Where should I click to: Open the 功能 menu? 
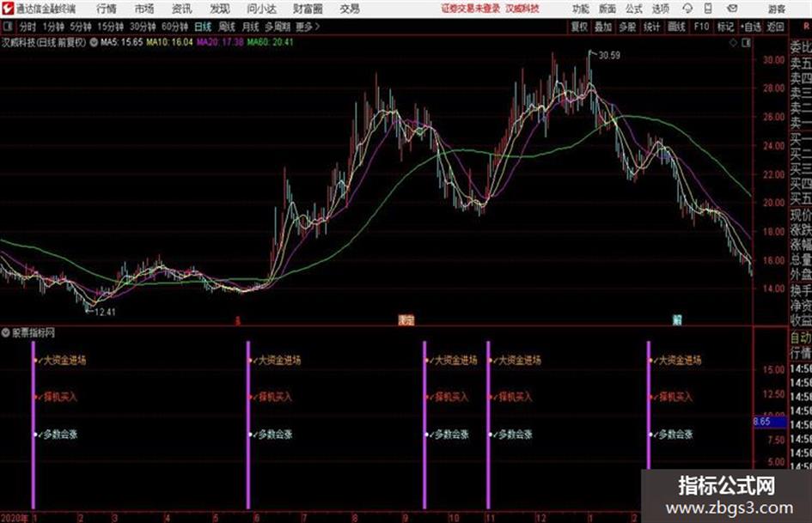click(581, 9)
